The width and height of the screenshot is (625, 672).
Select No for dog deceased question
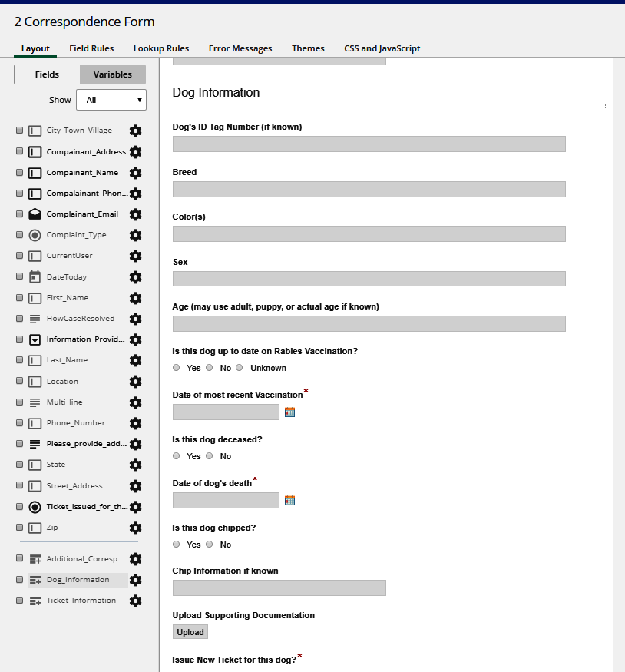209,456
